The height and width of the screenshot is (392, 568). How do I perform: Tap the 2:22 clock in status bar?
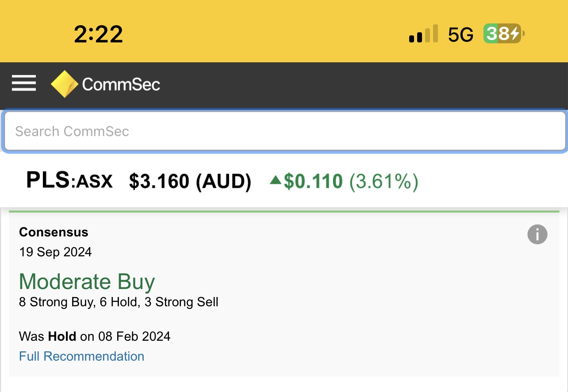[x=98, y=34]
